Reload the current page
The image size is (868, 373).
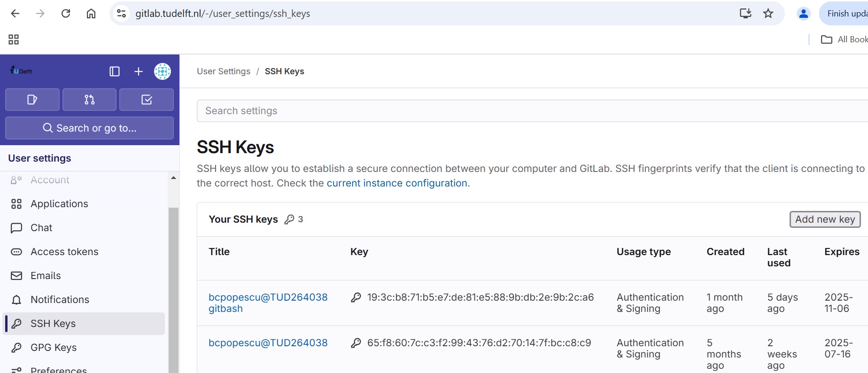[x=66, y=14]
